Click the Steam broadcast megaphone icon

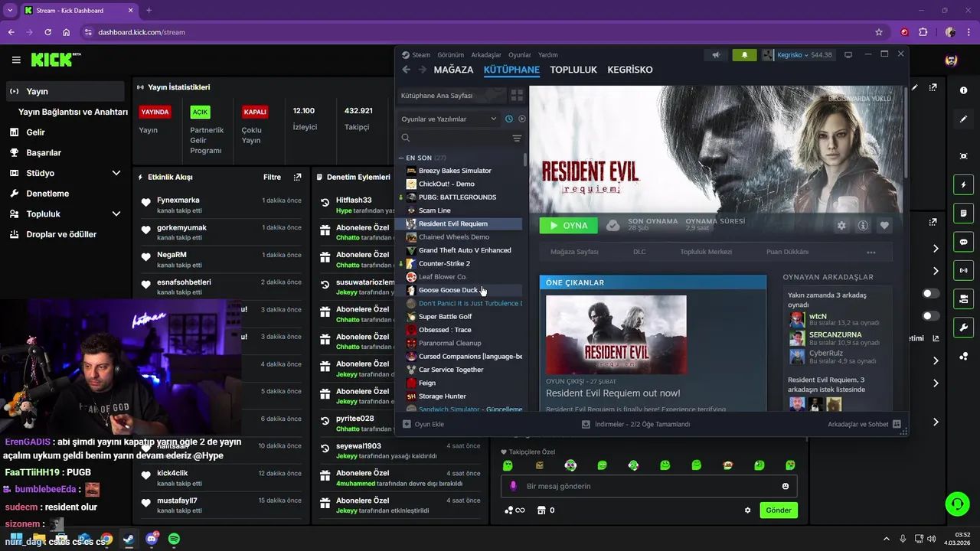click(716, 55)
